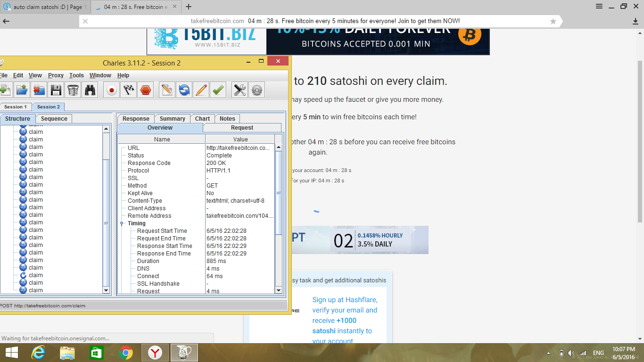The width and height of the screenshot is (644, 362).
Task: Click the Open Session folder icon
Action: (x=22, y=90)
